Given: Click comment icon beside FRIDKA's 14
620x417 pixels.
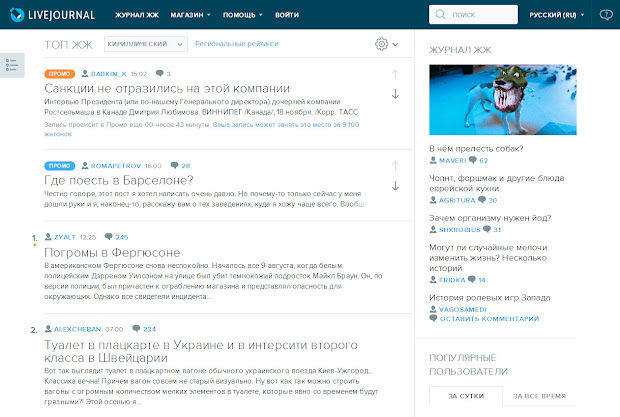Looking at the screenshot, I should (x=472, y=279).
